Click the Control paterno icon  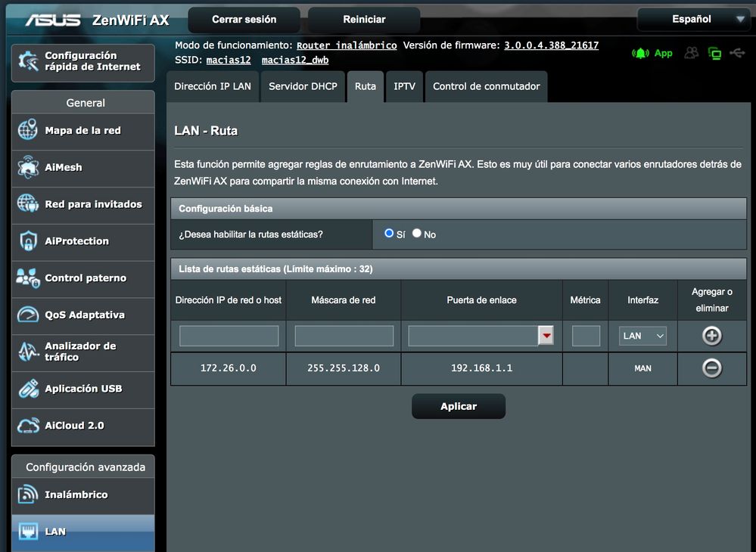28,278
